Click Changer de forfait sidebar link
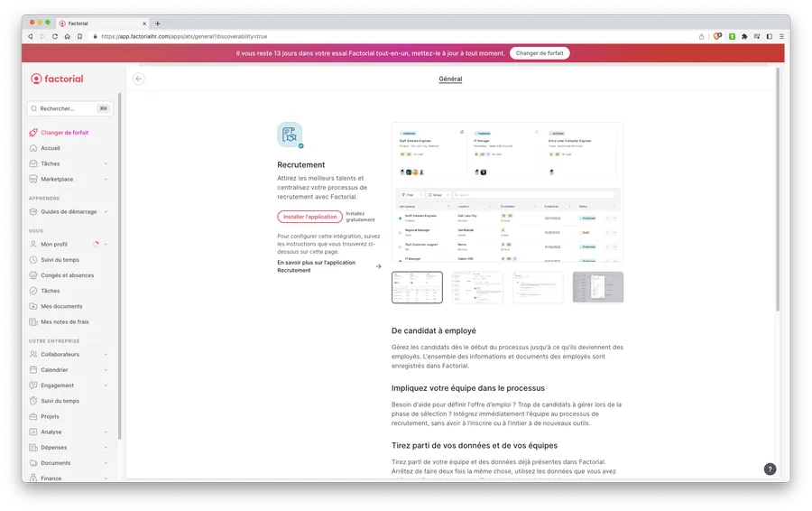812x511 pixels. pos(65,133)
